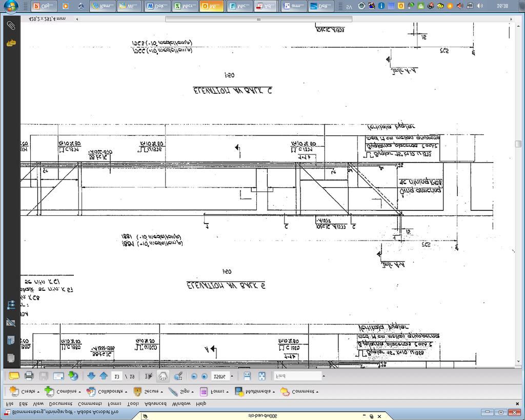Open the Combine task dropdown
The image size is (525, 420).
[x=63, y=391]
